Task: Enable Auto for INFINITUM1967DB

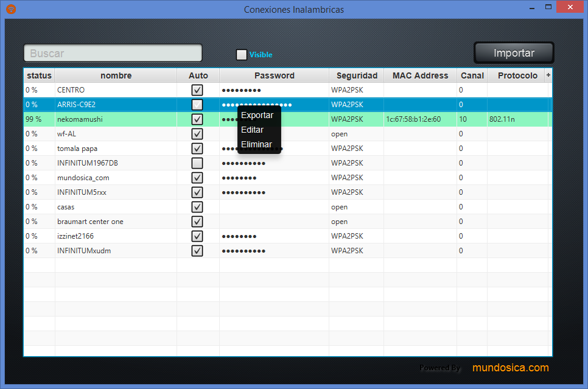Action: (x=197, y=163)
